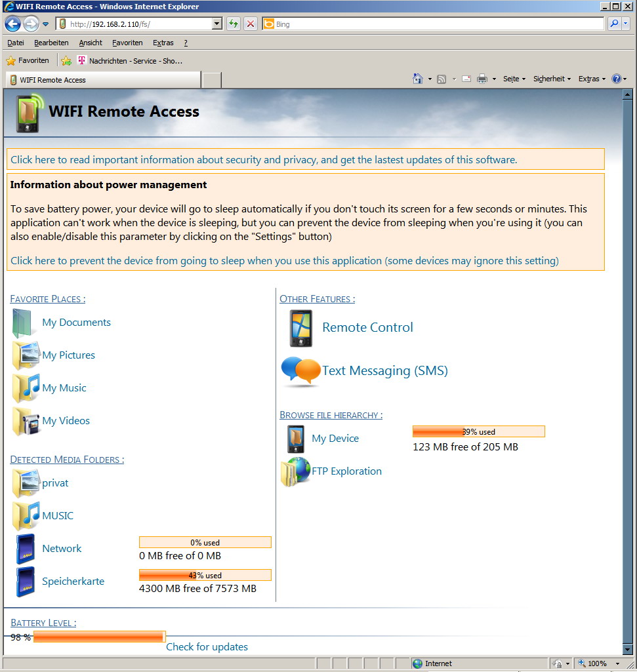
Task: Click the orange battery level bar
Action: point(100,637)
